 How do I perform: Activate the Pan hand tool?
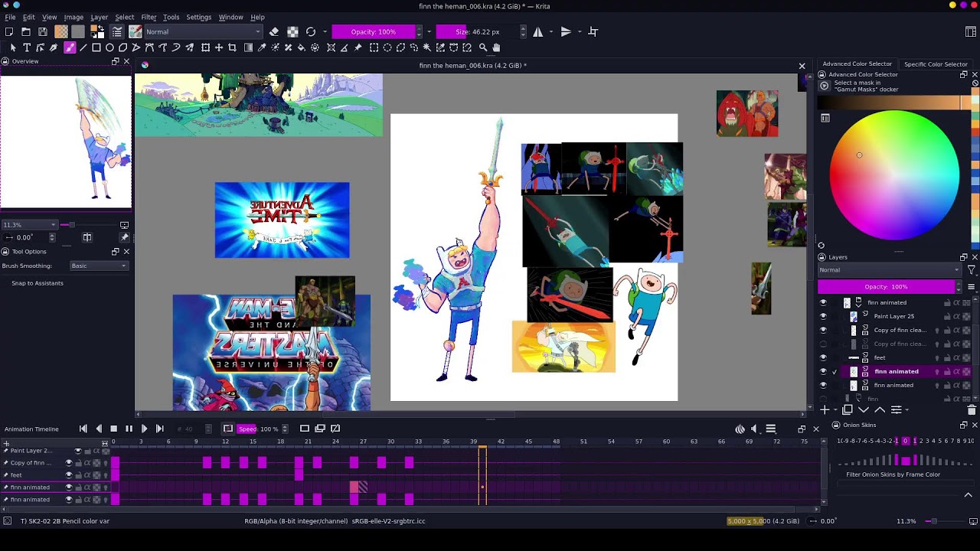496,47
